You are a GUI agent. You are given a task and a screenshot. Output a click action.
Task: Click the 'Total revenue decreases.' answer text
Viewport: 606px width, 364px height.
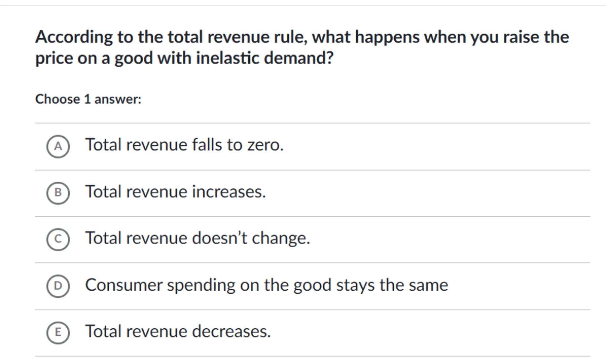pyautogui.click(x=178, y=331)
